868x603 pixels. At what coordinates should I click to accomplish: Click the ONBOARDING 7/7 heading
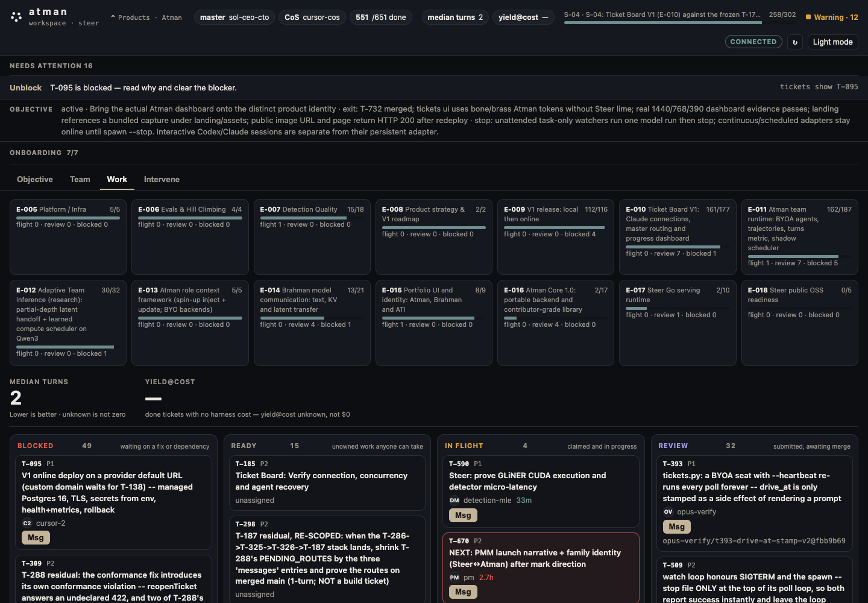(x=44, y=153)
